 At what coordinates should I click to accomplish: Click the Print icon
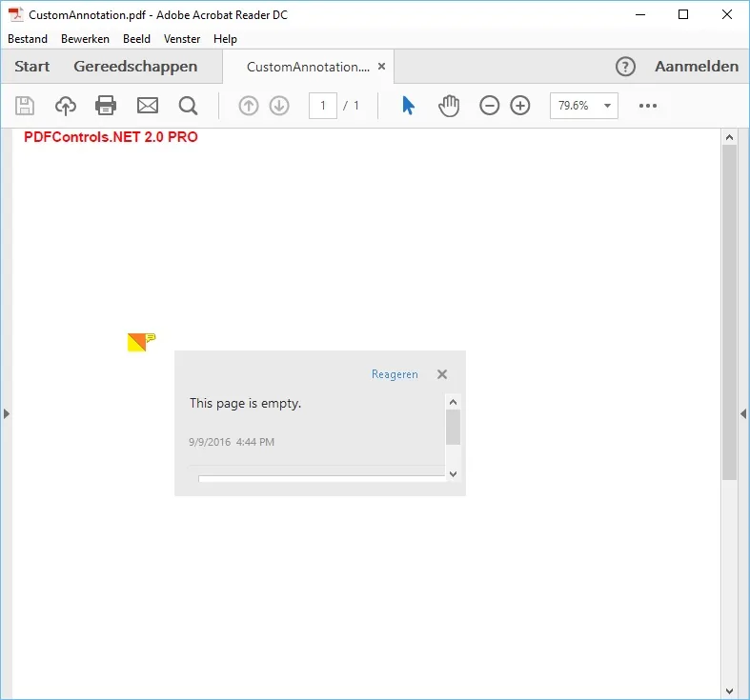[106, 106]
